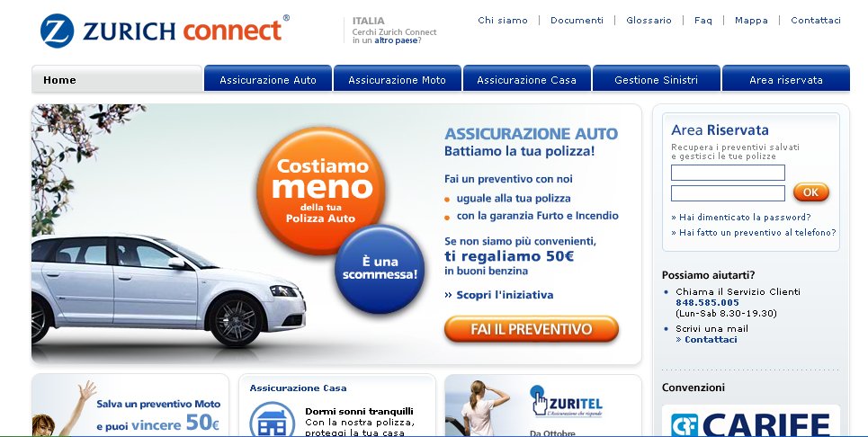The height and width of the screenshot is (437, 868).
Task: Click the white car image
Action: 168,290
